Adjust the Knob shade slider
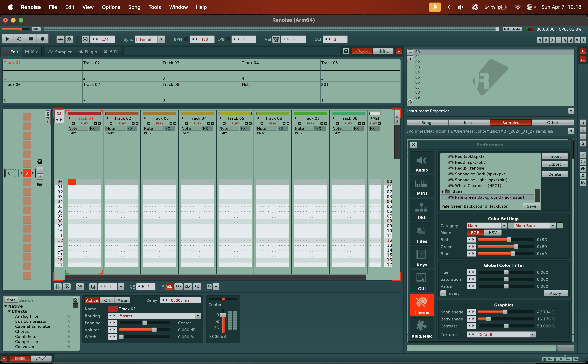This screenshot has height=364, width=588. (506, 312)
